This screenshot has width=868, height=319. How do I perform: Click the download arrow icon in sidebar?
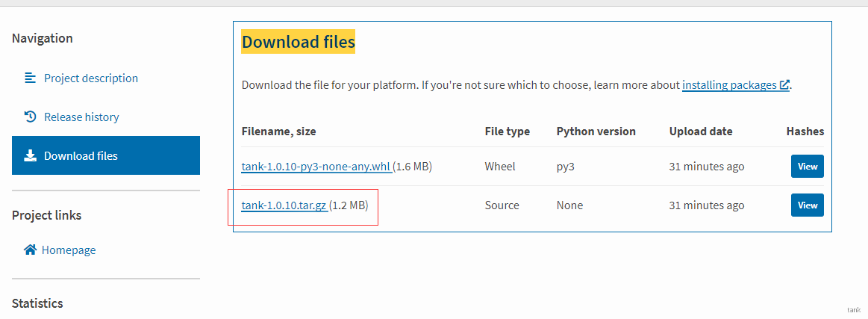(30, 155)
